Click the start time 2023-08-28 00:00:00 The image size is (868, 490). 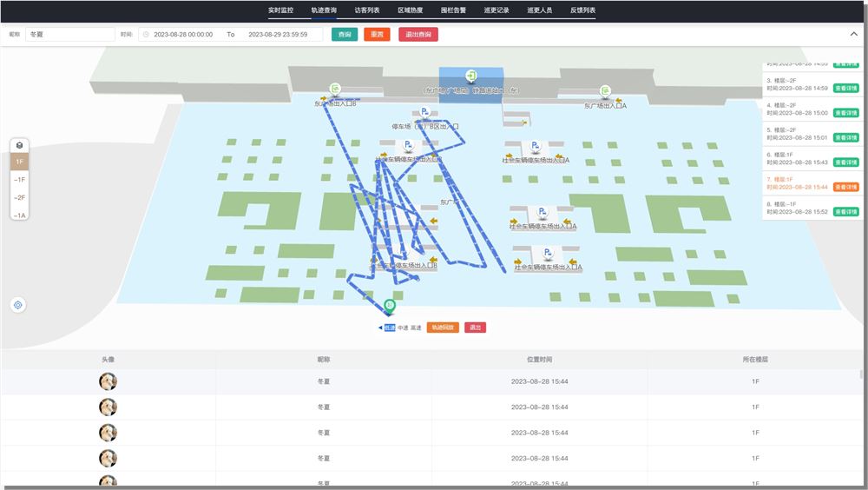point(183,35)
